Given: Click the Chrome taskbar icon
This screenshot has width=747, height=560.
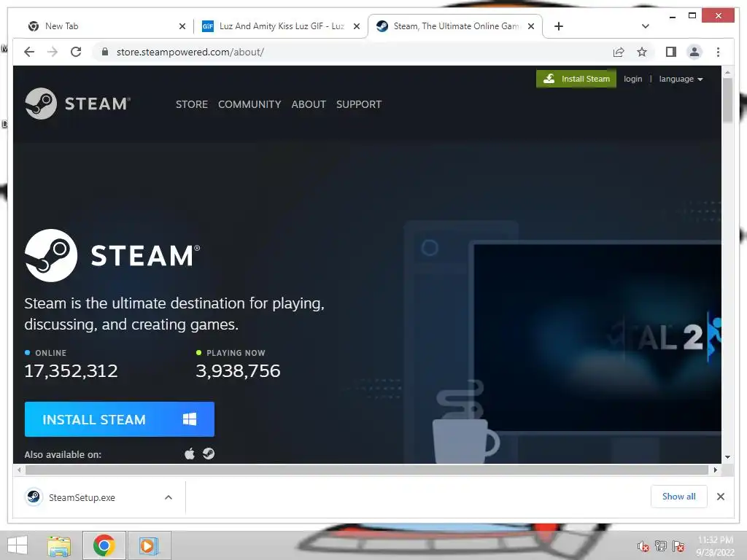Looking at the screenshot, I should tap(104, 545).
